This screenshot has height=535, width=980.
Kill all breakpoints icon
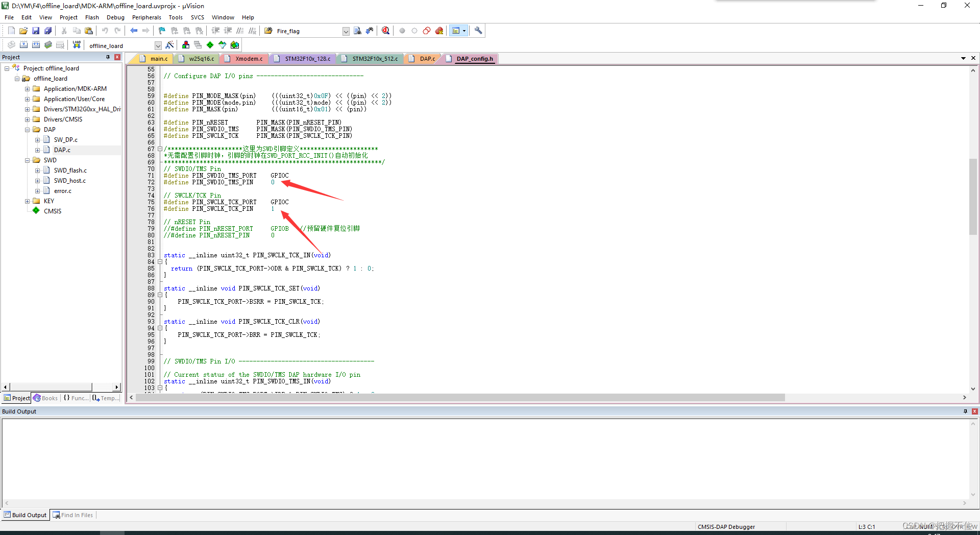[x=439, y=31]
